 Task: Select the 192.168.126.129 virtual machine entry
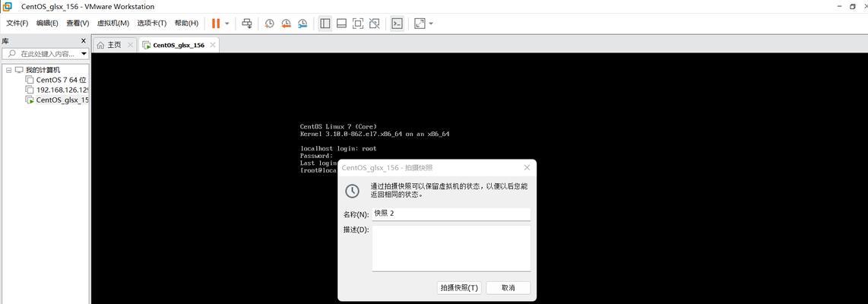(x=62, y=90)
